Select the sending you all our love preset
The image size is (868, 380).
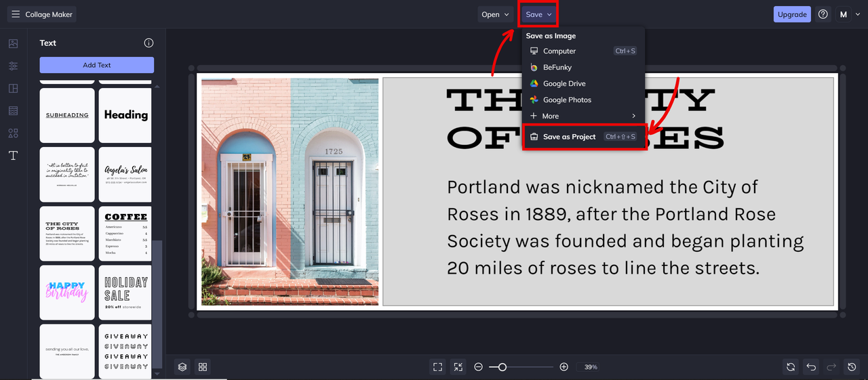(x=67, y=352)
